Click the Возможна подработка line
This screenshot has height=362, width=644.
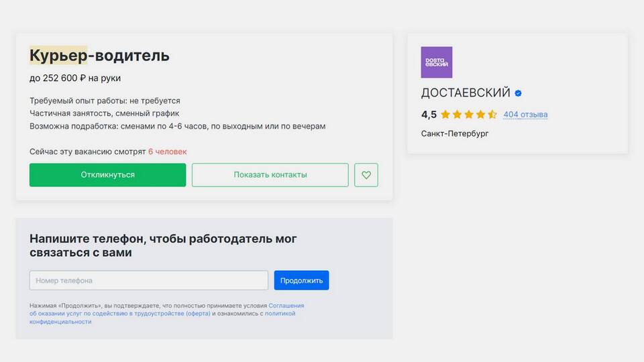click(177, 126)
